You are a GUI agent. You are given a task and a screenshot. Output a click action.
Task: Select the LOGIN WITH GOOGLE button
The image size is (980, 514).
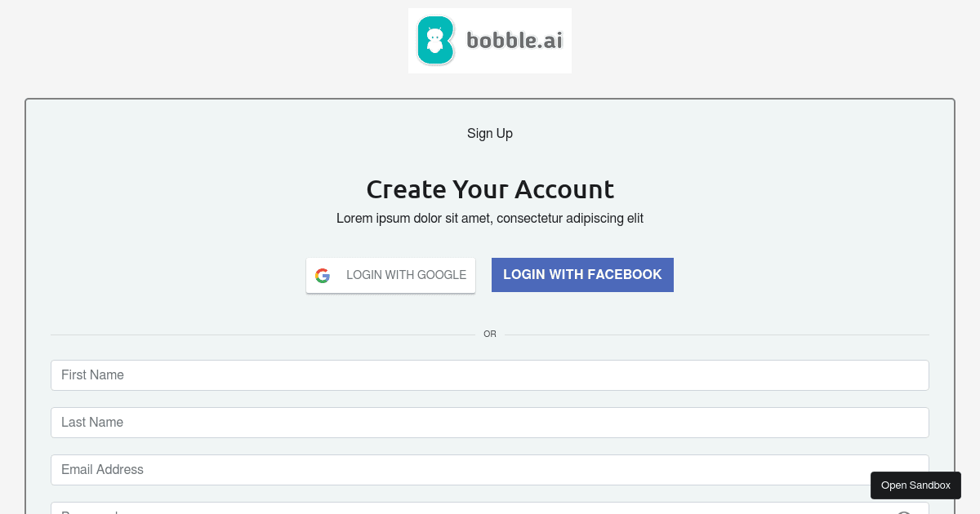390,275
